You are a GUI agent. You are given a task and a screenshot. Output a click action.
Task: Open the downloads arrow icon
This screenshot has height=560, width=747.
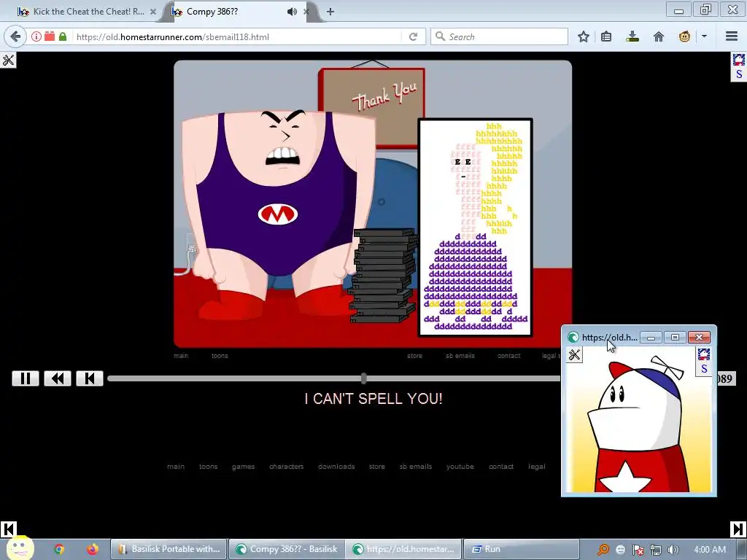pos(632,36)
